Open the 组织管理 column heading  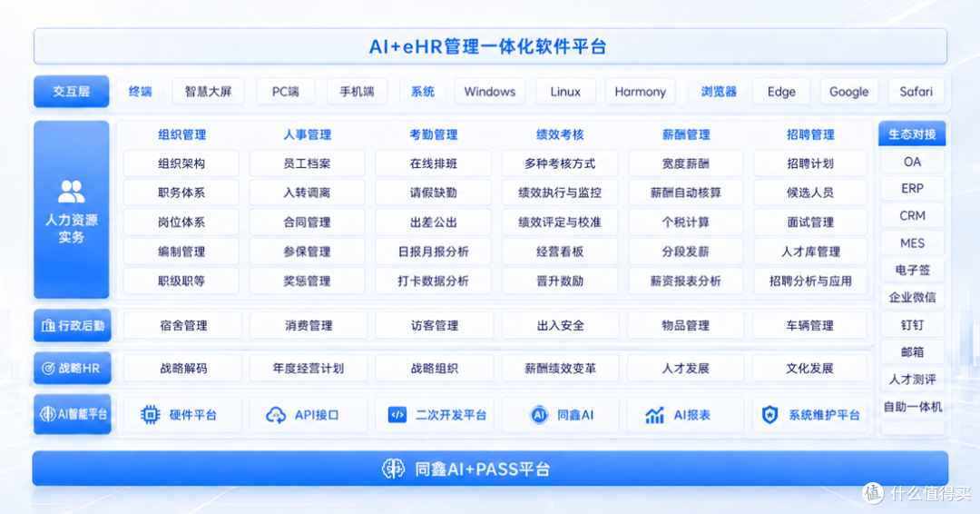pos(181,134)
